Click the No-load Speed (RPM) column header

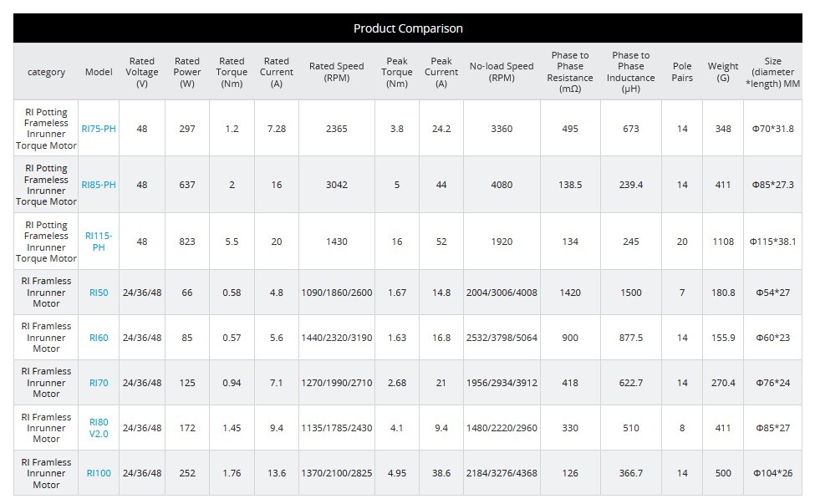[x=502, y=72]
